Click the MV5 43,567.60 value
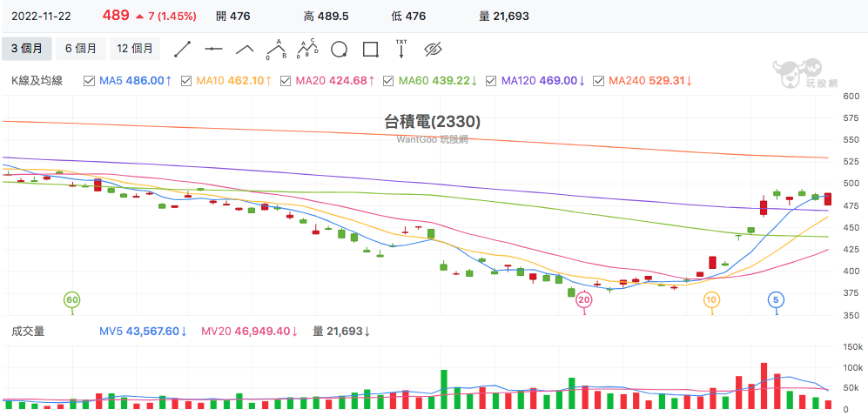Screen dimensions: 868x416 coord(144,332)
